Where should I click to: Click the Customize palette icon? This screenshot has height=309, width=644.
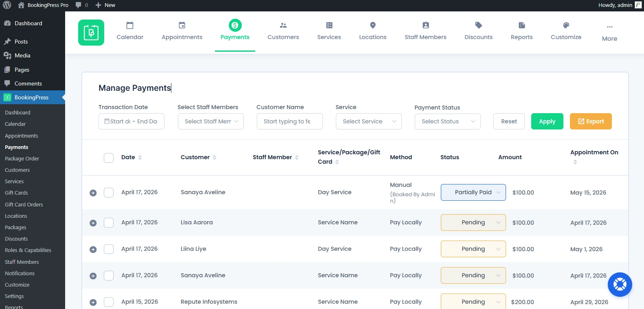coord(566,25)
